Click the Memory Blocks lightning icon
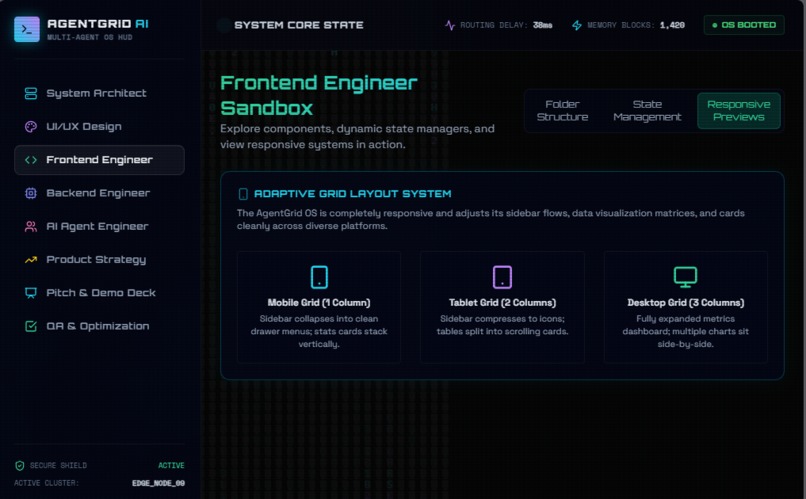 coord(577,25)
